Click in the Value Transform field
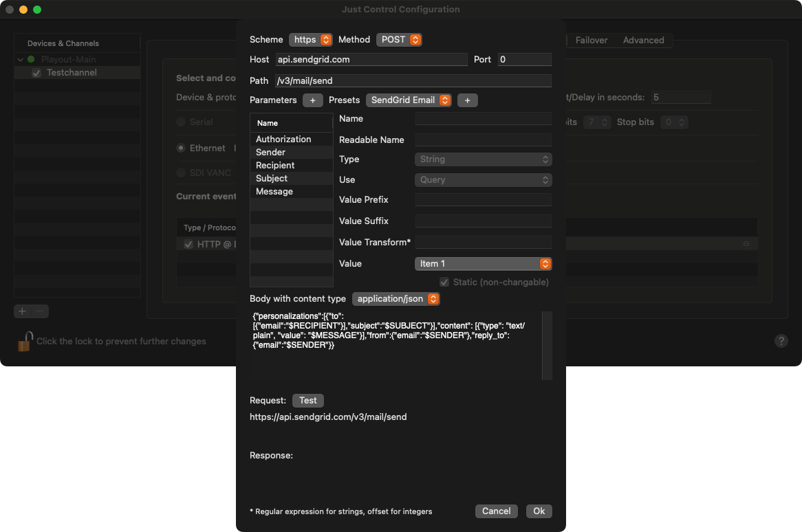The height and width of the screenshot is (532, 802). coord(483,242)
